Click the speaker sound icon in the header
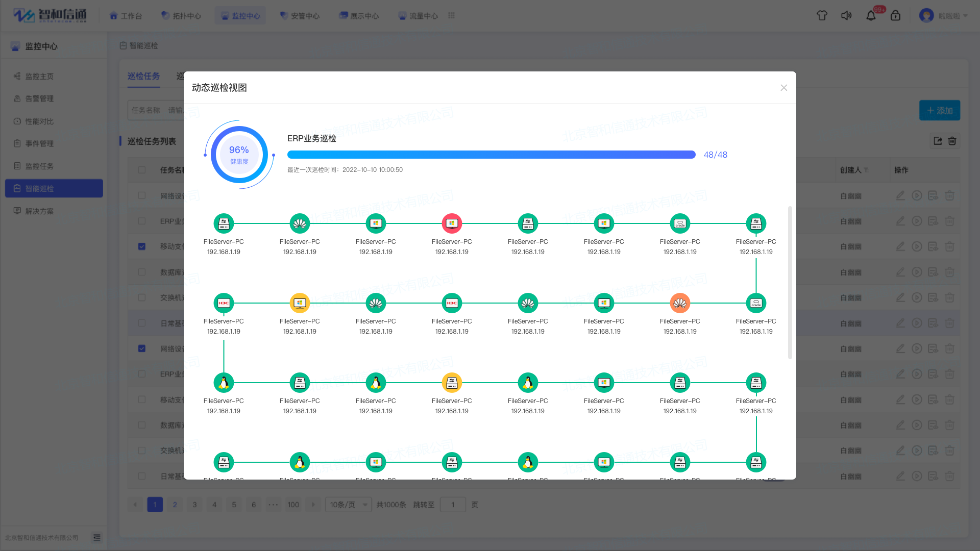980x551 pixels. (846, 16)
